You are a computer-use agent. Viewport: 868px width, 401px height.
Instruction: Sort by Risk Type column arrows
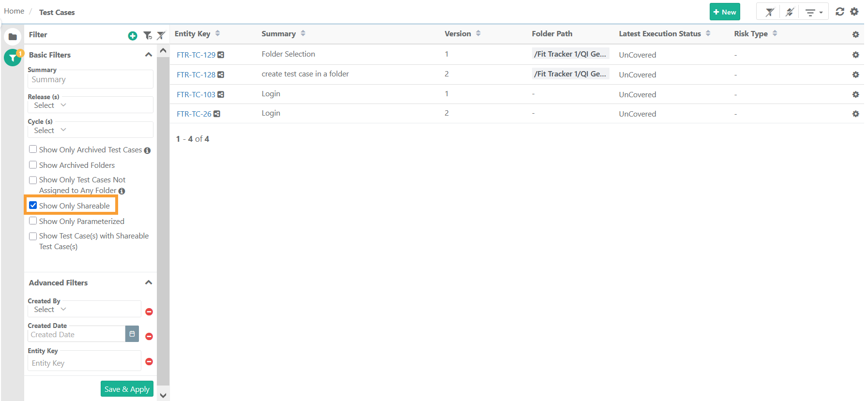(x=775, y=33)
